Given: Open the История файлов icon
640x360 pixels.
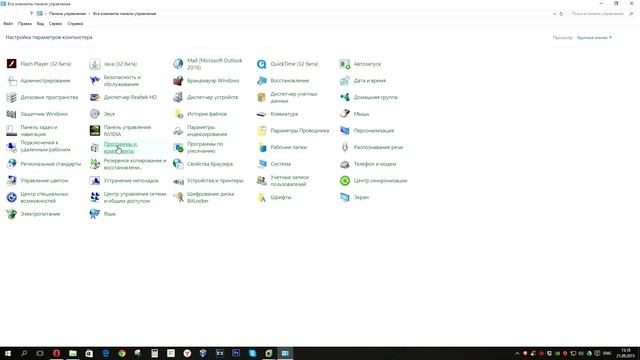Looking at the screenshot, I should (178, 114).
